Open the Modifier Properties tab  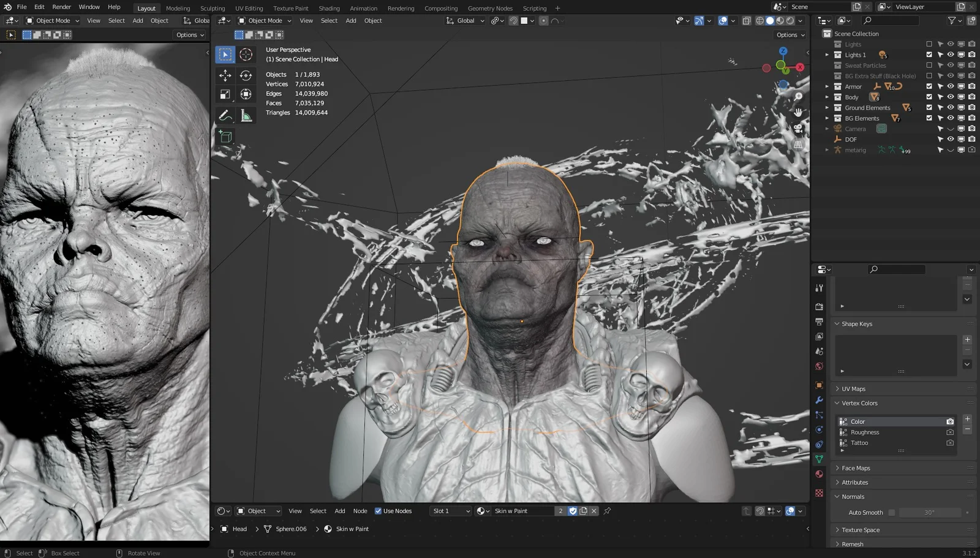(x=819, y=400)
